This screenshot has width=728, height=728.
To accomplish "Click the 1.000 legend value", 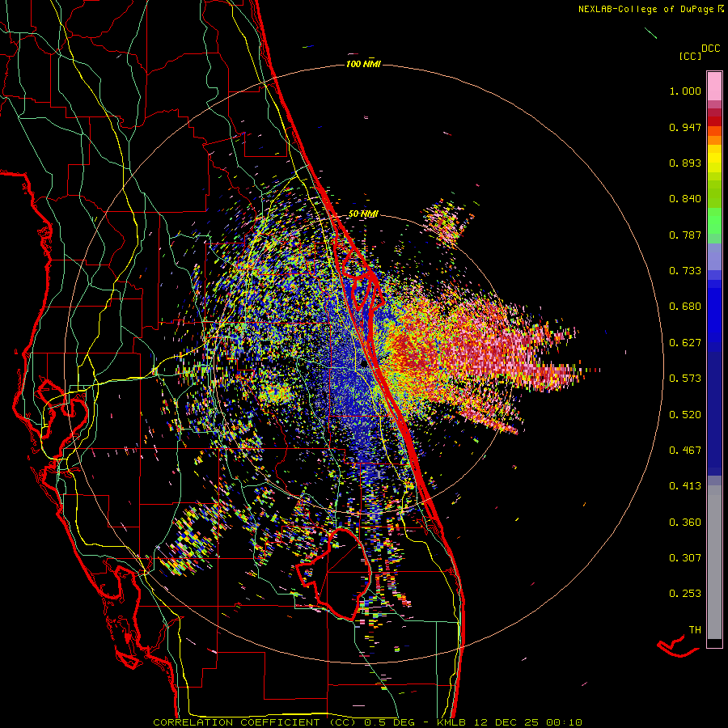I will coord(685,91).
